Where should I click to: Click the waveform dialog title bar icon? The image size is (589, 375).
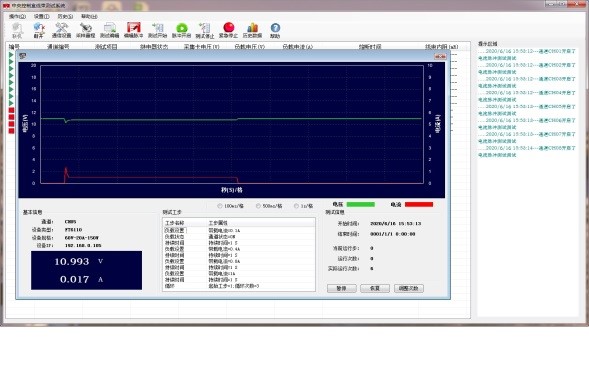(x=23, y=56)
